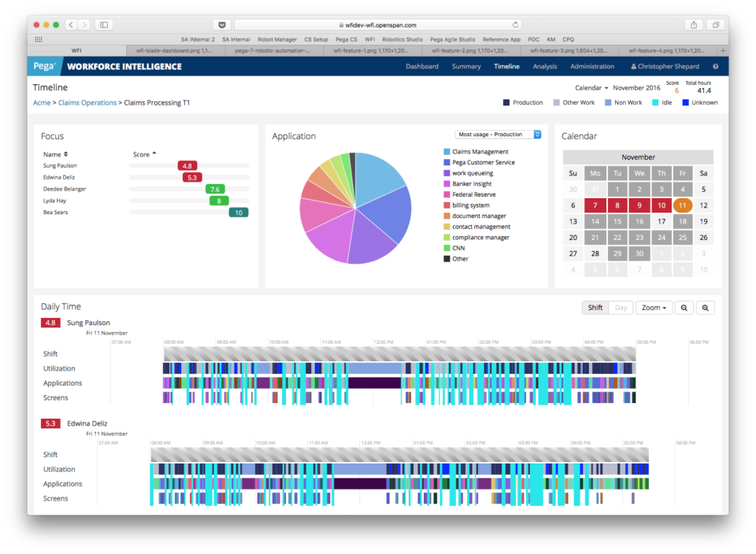
Task: Click the zoom-in magnifier above Daily Time
Action: (x=706, y=307)
